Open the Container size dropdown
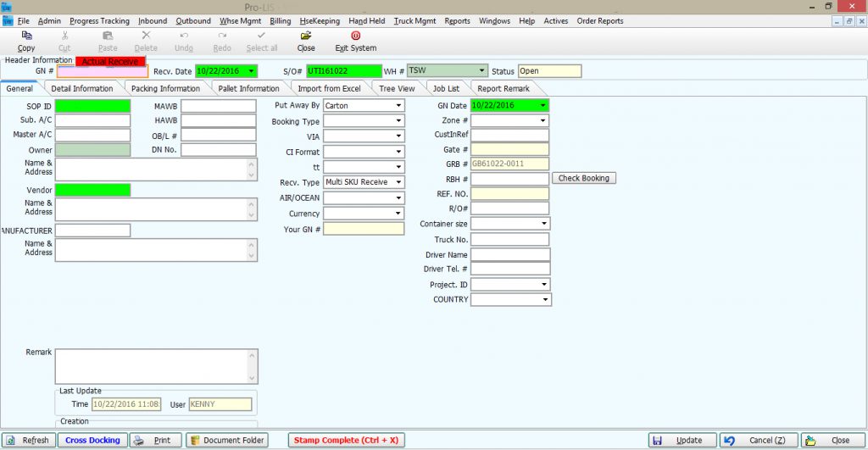This screenshot has height=450, width=868. pos(544,224)
